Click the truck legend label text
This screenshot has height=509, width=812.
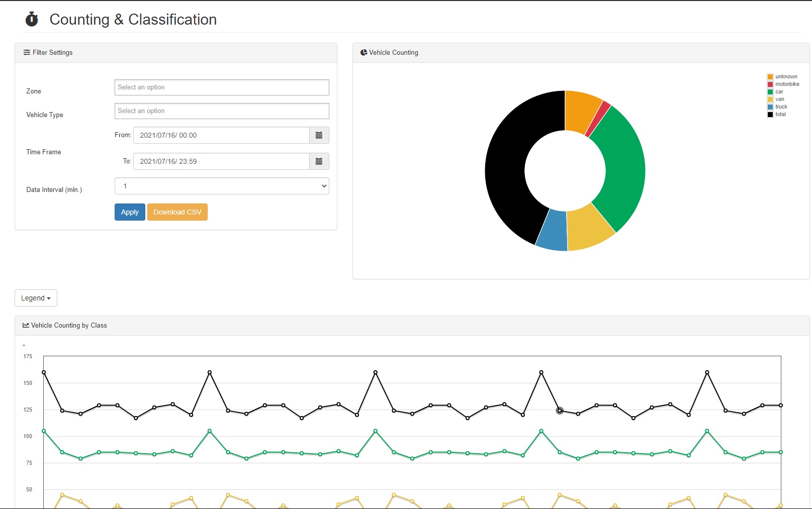[781, 107]
